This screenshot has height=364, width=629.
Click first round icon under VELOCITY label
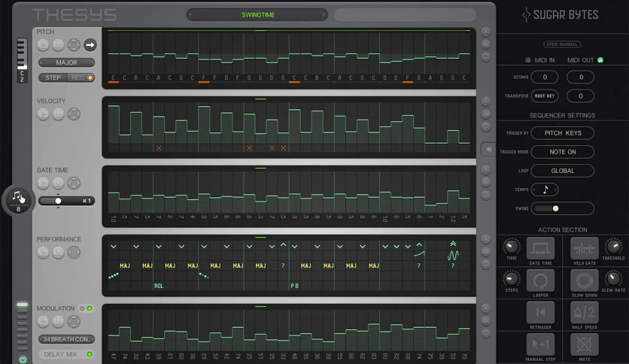[43, 114]
